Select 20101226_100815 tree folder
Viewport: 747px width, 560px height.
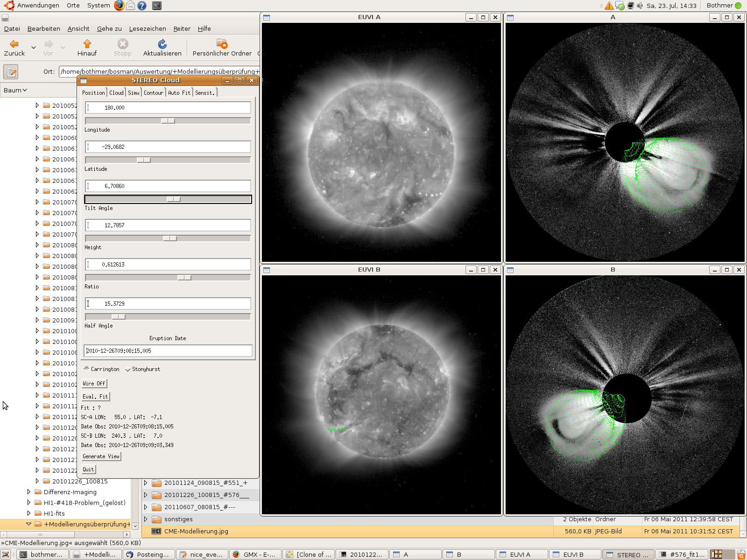coord(80,481)
